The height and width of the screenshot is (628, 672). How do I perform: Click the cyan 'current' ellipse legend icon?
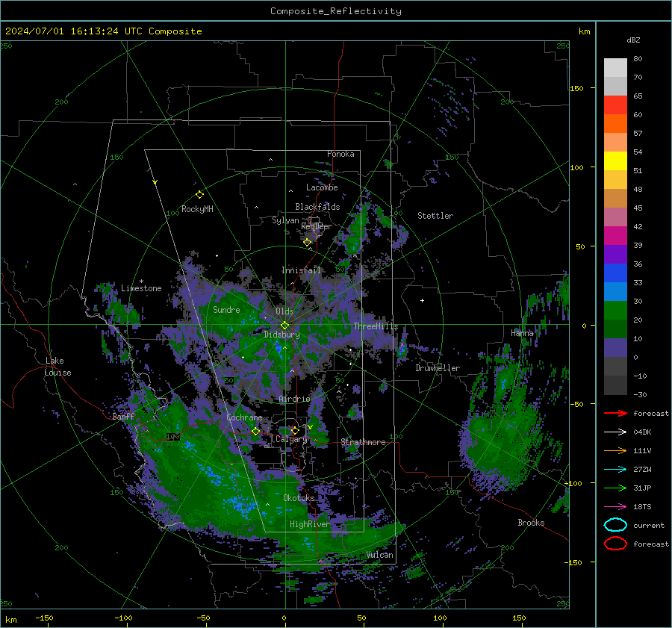pos(615,525)
